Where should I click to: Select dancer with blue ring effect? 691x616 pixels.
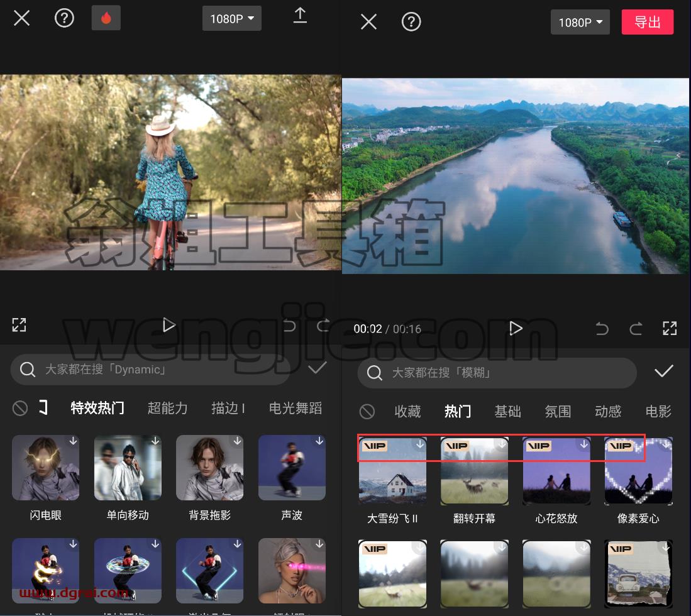[128, 571]
